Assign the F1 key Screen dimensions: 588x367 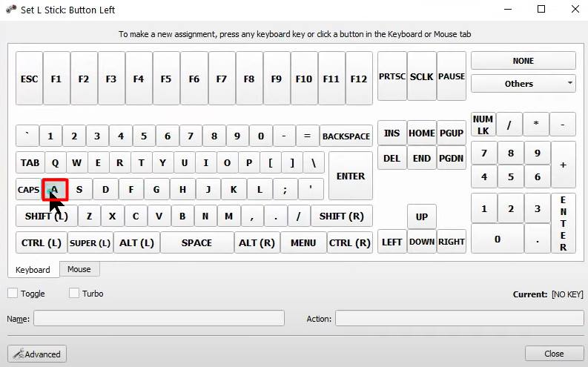click(x=56, y=79)
